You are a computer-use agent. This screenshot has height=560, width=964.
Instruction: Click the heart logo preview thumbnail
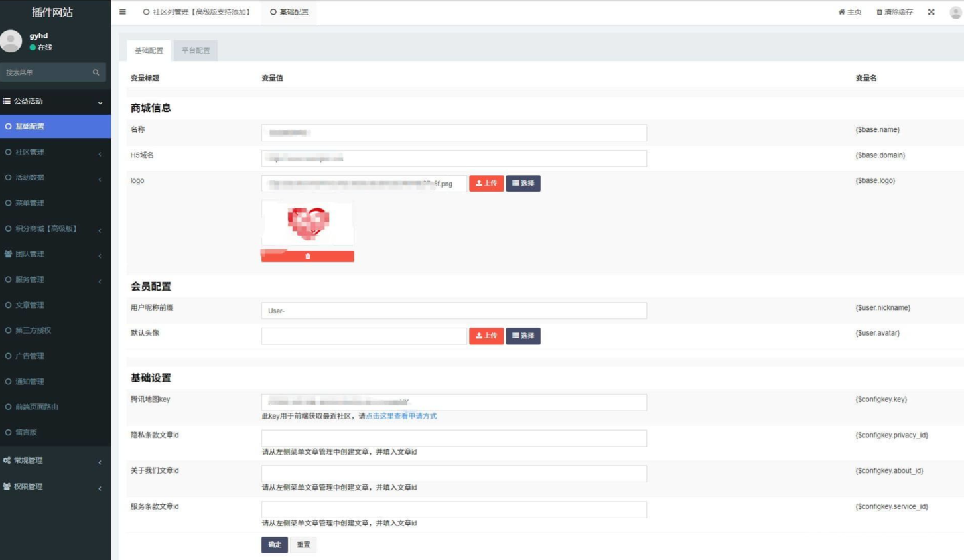[308, 223]
